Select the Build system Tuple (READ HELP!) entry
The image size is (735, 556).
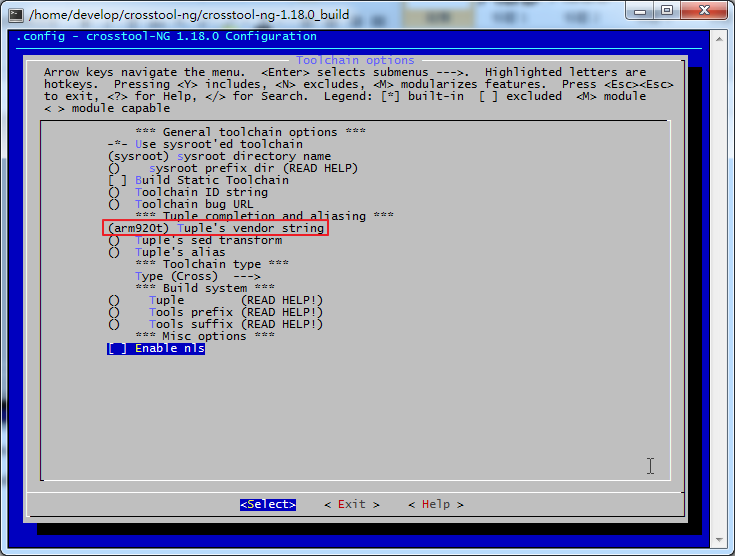[216, 301]
